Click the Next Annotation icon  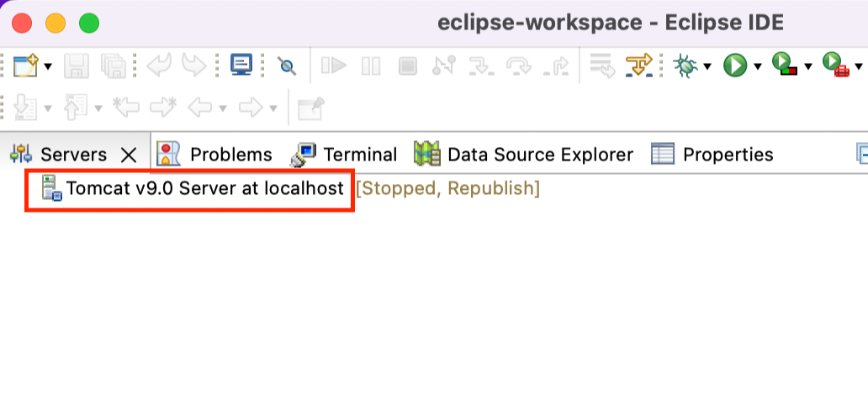coord(24,108)
